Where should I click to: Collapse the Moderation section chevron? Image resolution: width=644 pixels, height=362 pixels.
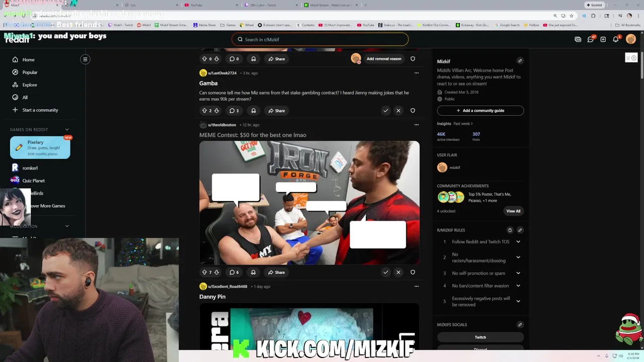coord(67,226)
